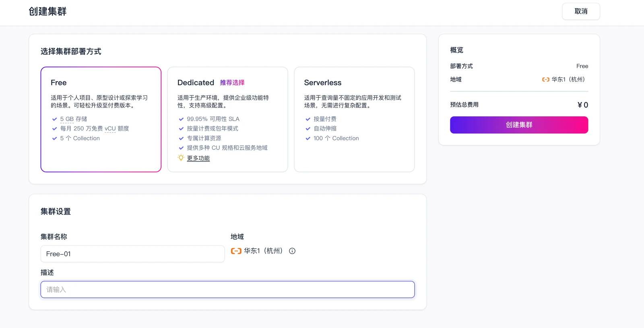Click checkmark icon beside 按量付费
644x328 pixels.
click(x=308, y=119)
